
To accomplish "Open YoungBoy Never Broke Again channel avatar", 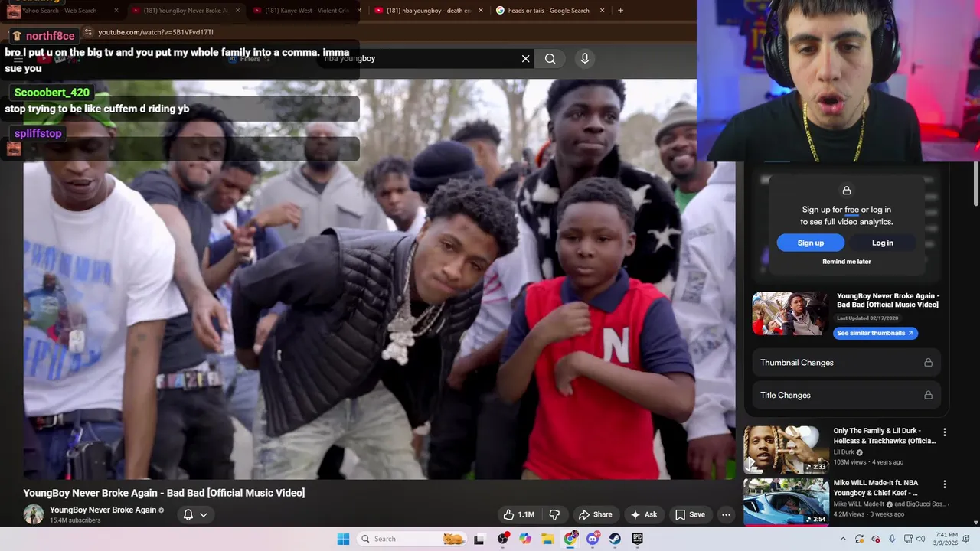I will coord(34,514).
